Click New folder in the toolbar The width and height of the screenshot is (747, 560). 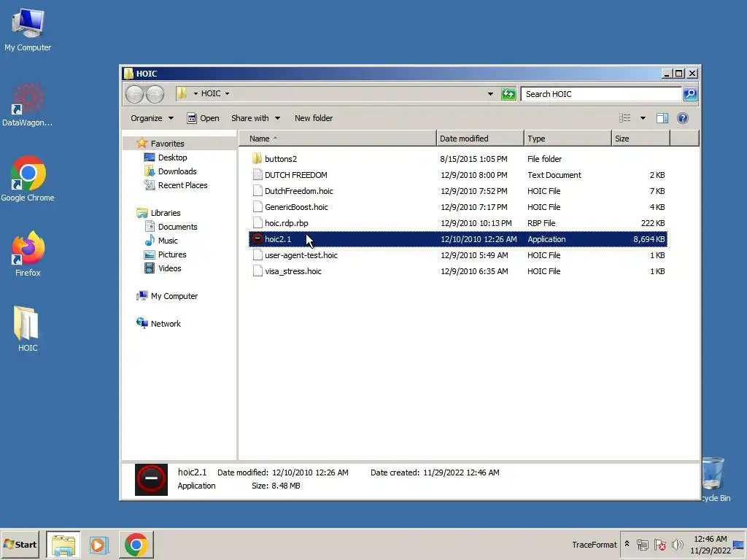point(314,118)
